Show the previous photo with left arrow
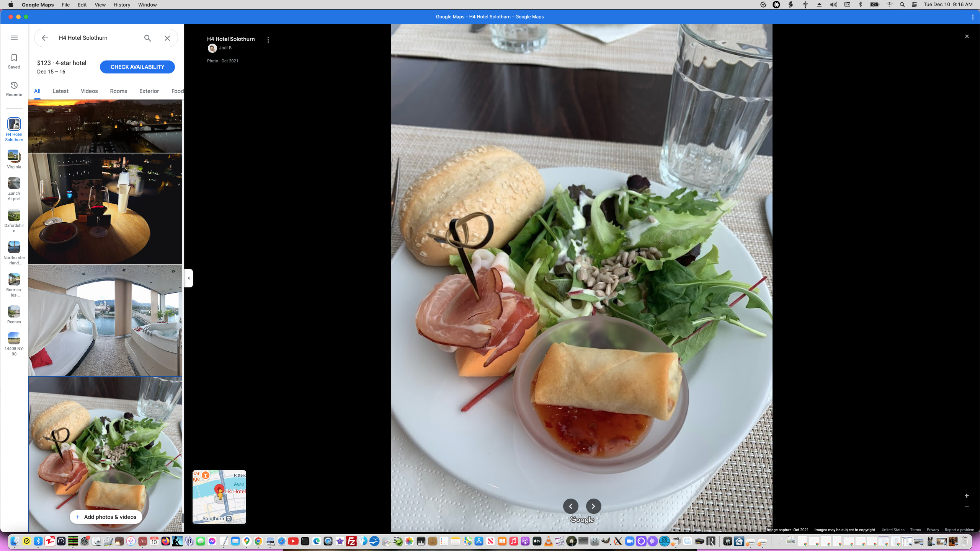This screenshot has width=980, height=551. (570, 506)
